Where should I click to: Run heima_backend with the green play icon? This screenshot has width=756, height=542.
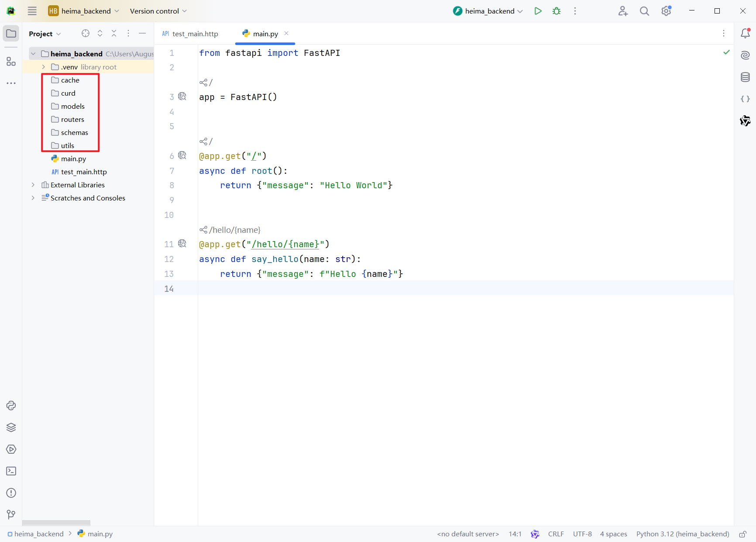coord(538,11)
